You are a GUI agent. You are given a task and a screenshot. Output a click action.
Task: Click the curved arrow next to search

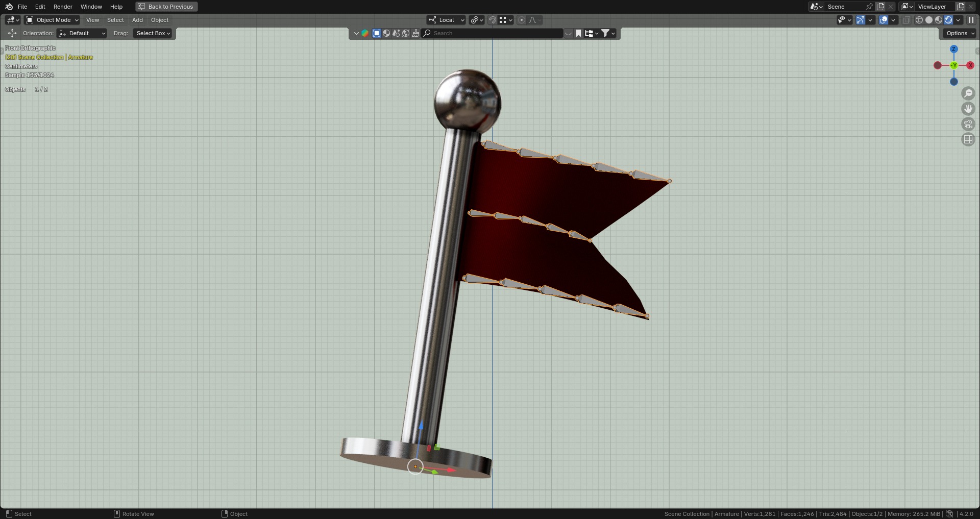click(x=568, y=33)
